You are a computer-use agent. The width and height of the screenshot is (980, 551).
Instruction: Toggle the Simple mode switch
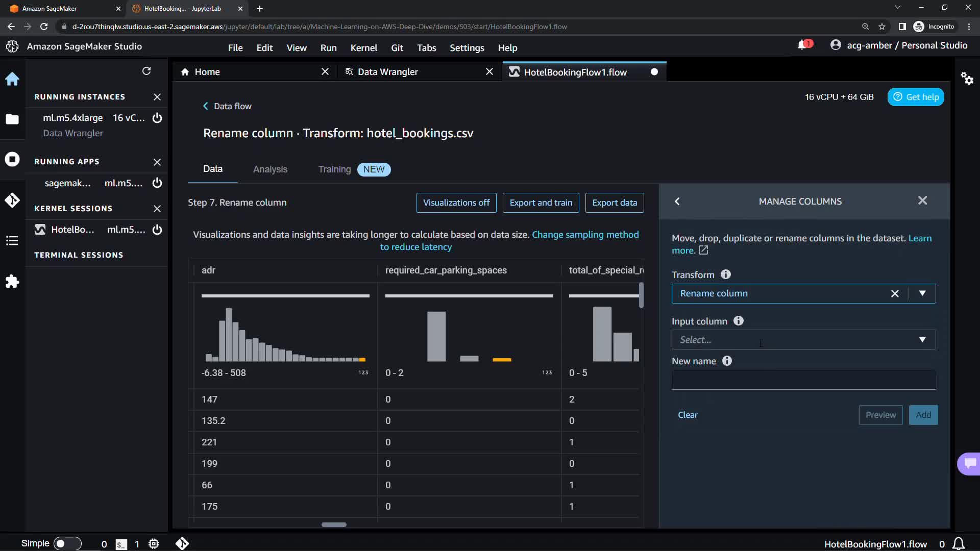[x=66, y=543]
